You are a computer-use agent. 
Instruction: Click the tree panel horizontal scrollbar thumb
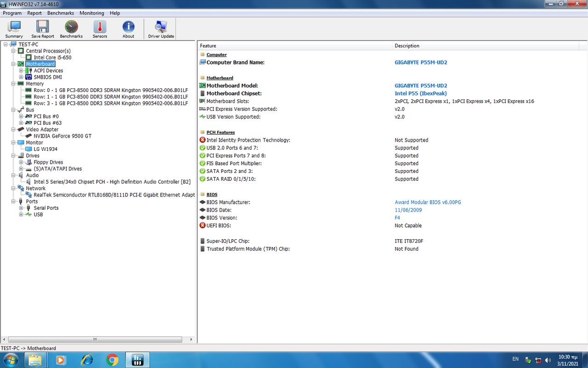coord(95,339)
